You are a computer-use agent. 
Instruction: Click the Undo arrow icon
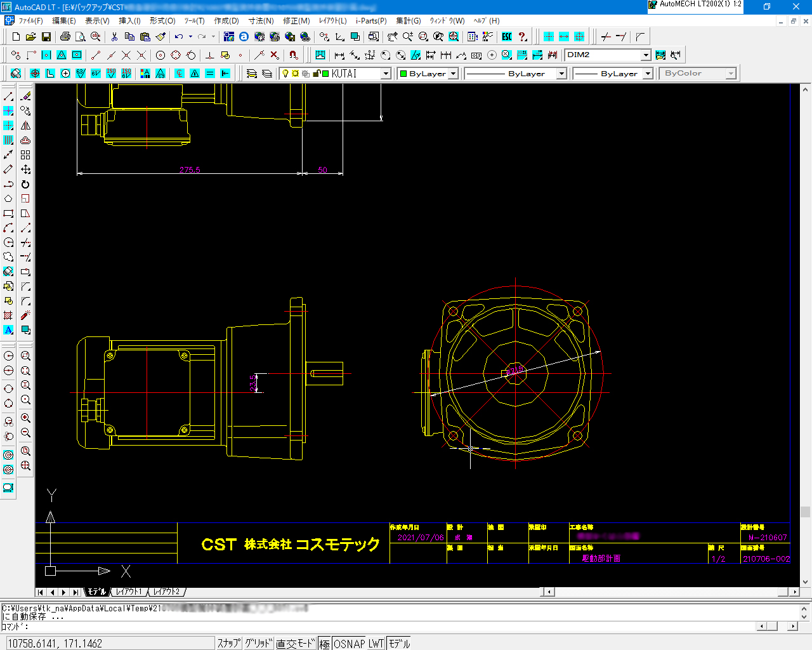[179, 37]
